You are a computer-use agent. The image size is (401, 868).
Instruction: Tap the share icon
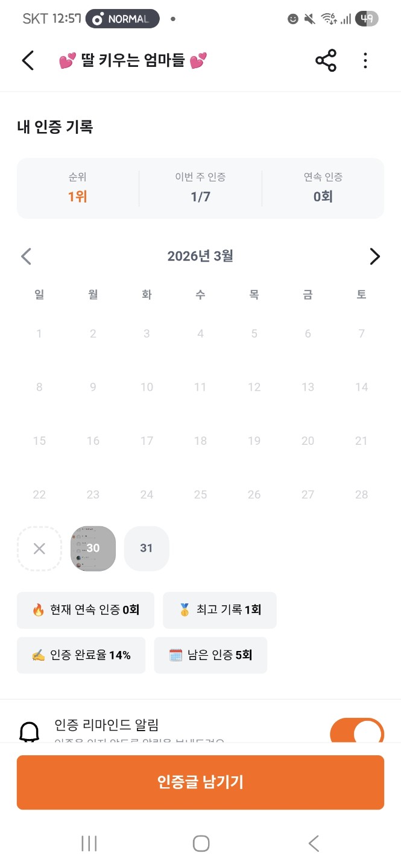[x=326, y=61]
